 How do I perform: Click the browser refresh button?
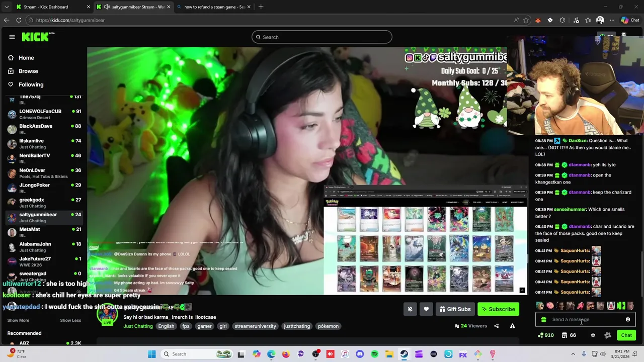pos(19,20)
